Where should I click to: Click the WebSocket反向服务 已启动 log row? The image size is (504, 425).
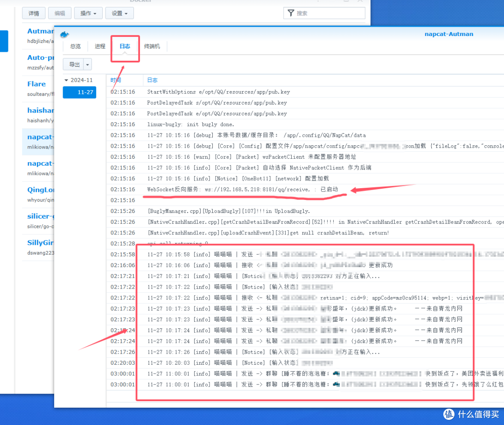305,190
